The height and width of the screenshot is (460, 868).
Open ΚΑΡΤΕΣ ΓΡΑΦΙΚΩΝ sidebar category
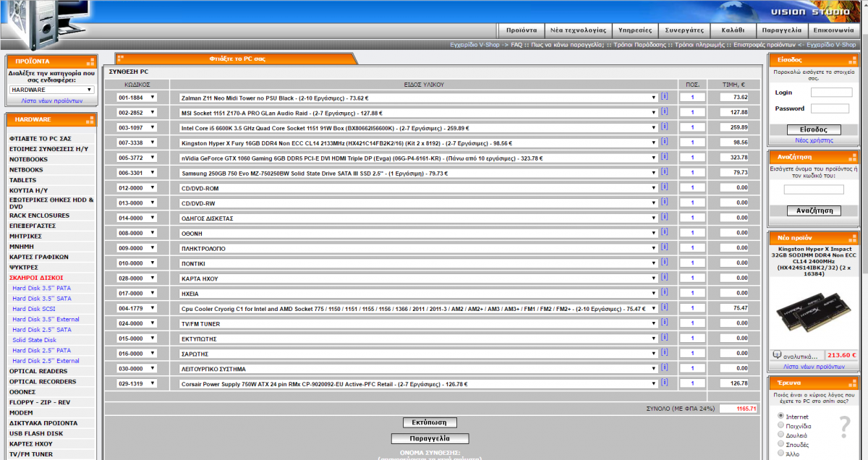coord(38,257)
